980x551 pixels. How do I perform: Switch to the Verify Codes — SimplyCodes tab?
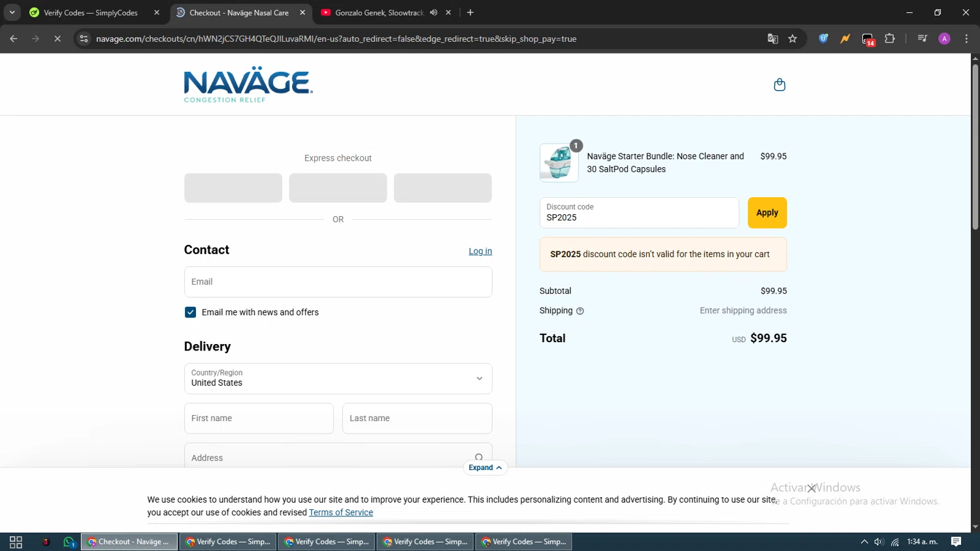91,12
